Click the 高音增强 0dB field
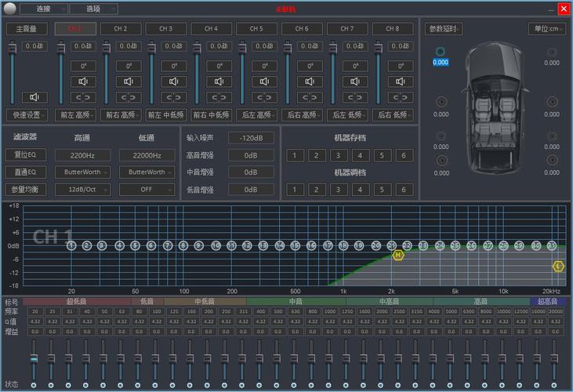Viewport: 573px width, 392px height. coord(251,155)
